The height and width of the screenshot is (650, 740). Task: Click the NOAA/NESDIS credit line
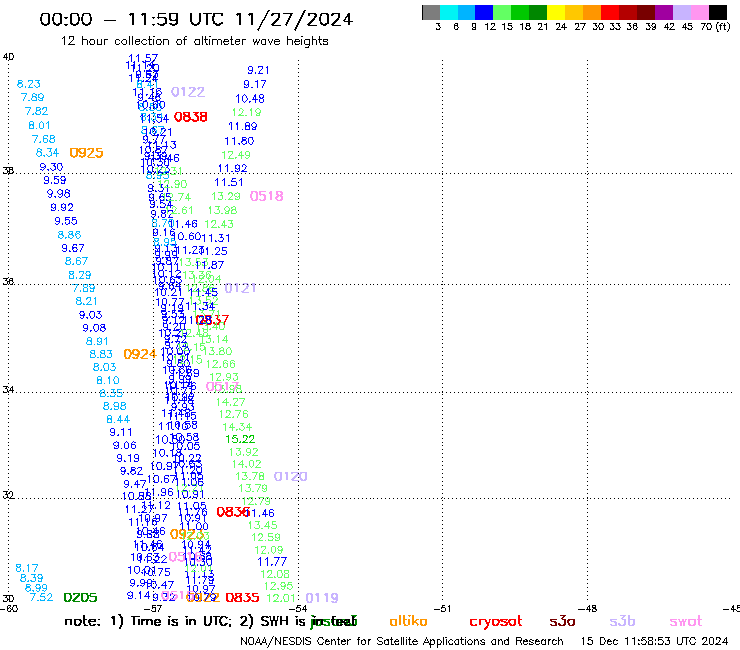(402, 642)
